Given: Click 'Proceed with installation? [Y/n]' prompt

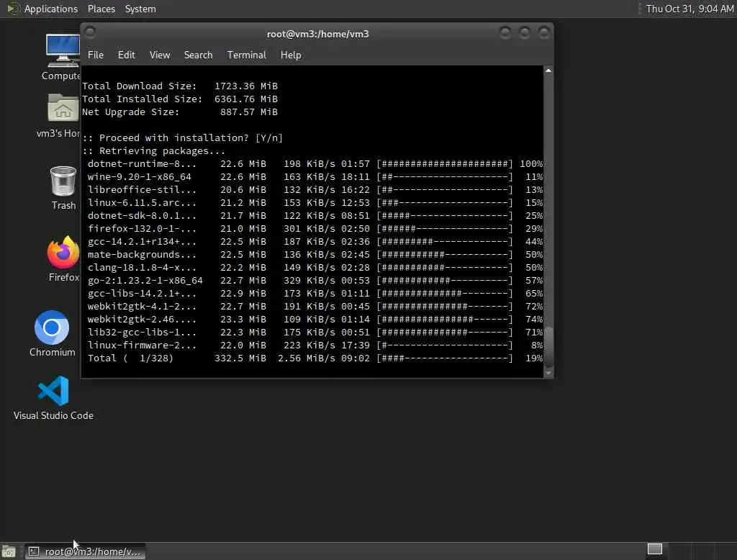Looking at the screenshot, I should 183,137.
